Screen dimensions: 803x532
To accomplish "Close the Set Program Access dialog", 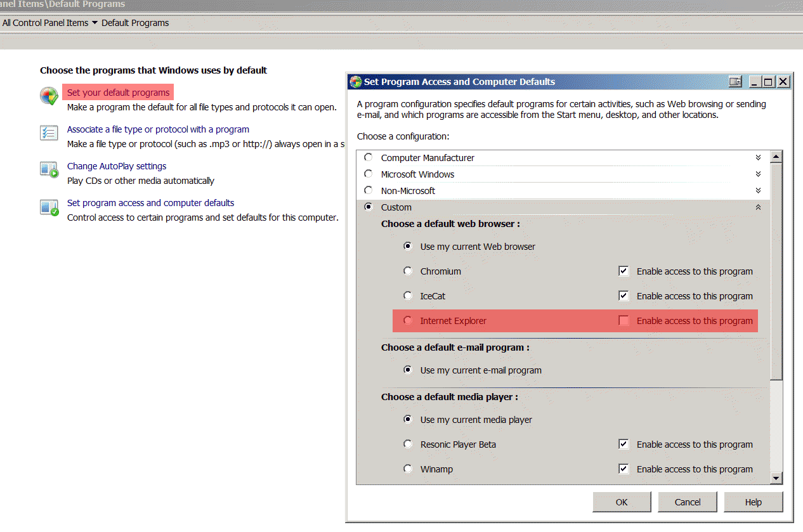I will coord(783,82).
